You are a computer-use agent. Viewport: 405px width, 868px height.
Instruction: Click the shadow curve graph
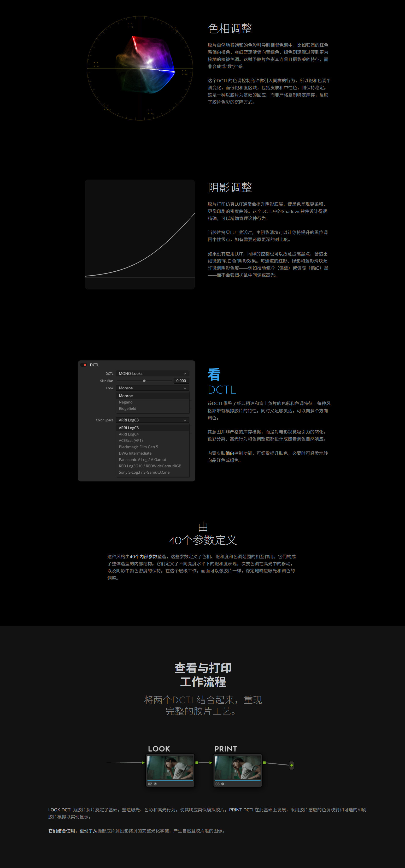coord(140,235)
